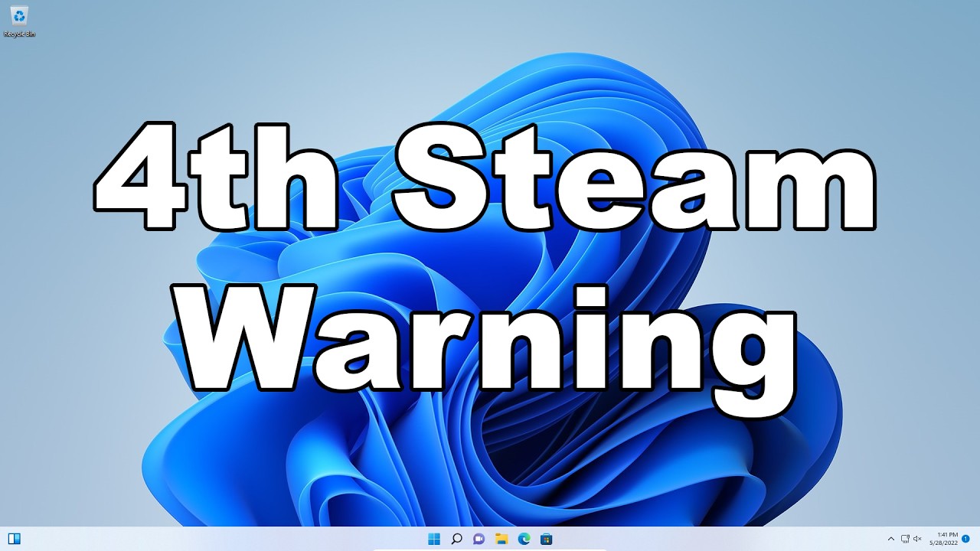Launch Microsoft Edge from taskbar
The image size is (980, 551).
[524, 539]
